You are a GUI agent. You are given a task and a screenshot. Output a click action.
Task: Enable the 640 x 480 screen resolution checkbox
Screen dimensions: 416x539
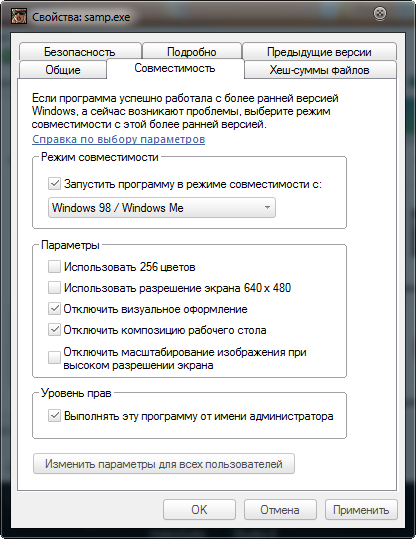(x=54, y=288)
